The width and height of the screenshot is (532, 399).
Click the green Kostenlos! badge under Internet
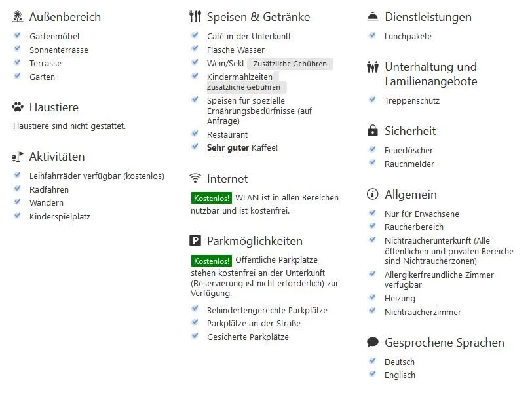click(x=212, y=198)
